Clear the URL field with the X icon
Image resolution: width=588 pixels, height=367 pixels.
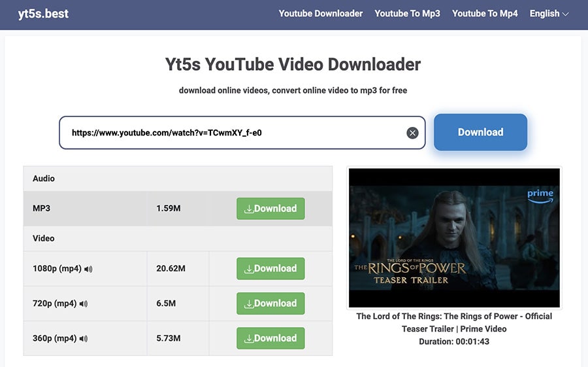pyautogui.click(x=412, y=133)
